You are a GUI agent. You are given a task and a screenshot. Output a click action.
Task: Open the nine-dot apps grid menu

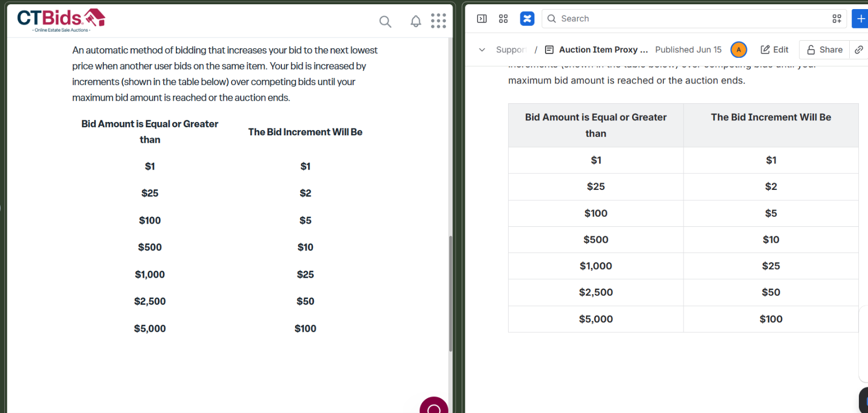(x=439, y=21)
